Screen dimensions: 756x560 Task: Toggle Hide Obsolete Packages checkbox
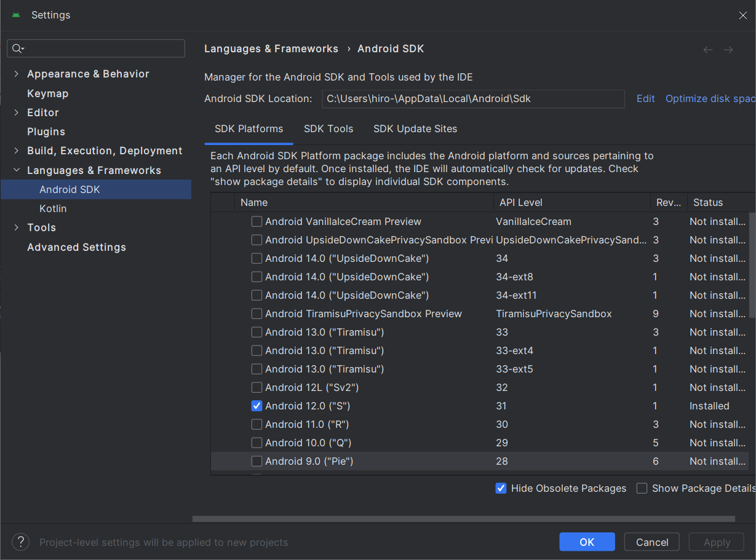click(x=501, y=488)
